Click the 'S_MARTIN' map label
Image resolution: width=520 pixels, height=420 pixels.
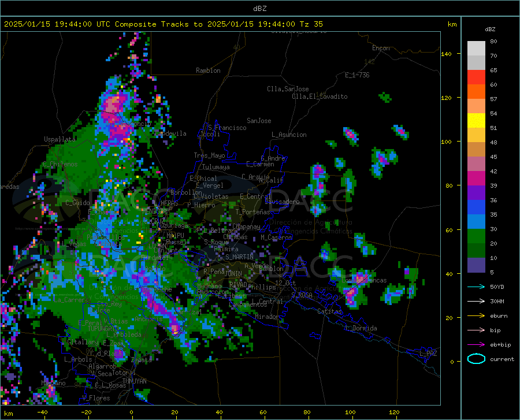239,257
